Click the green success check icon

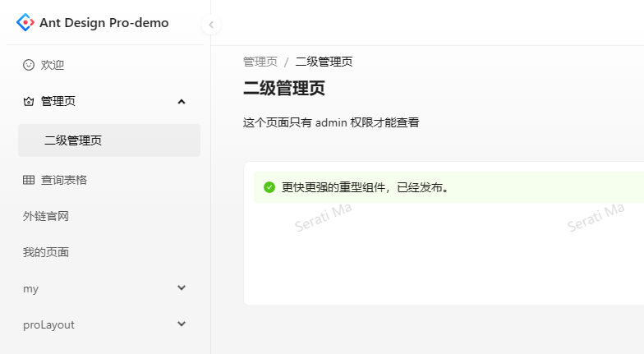[269, 187]
